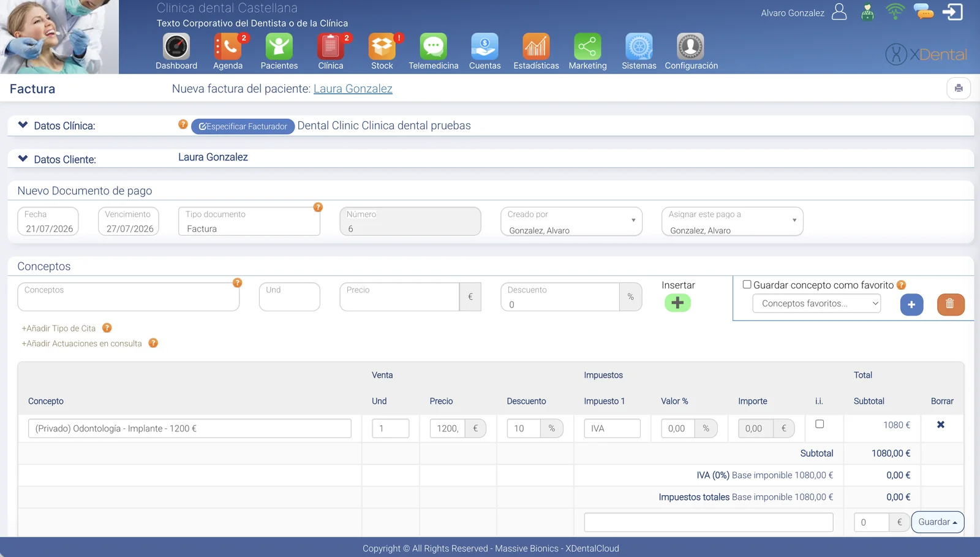Click help icon beside Datos Clínica
Image resolution: width=980 pixels, height=557 pixels.
coord(183,124)
